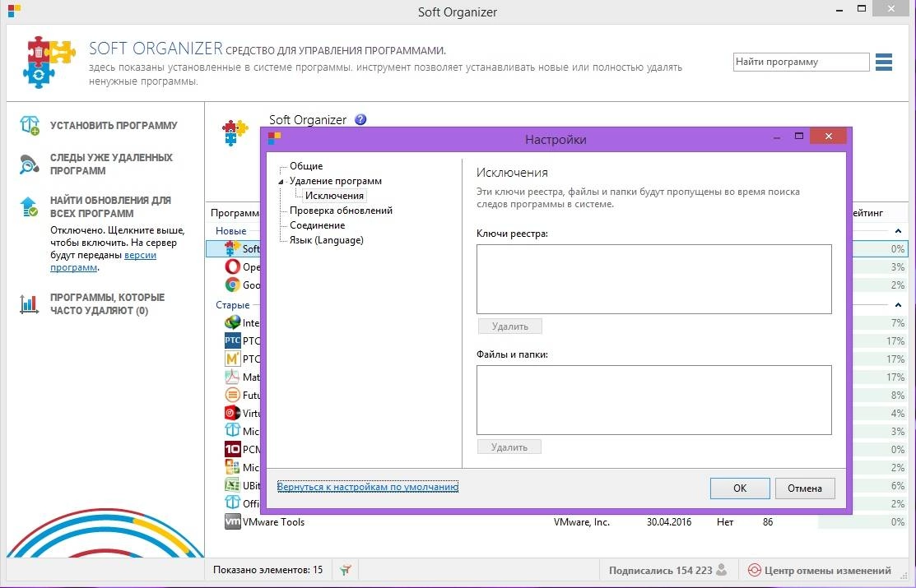Viewport: 916px width, 588px height.
Task: Click inside the Файлы и папки list box
Action: [653, 400]
